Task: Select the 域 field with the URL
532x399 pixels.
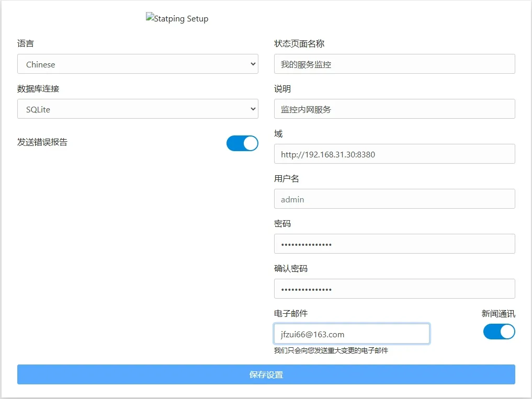Action: 394,154
